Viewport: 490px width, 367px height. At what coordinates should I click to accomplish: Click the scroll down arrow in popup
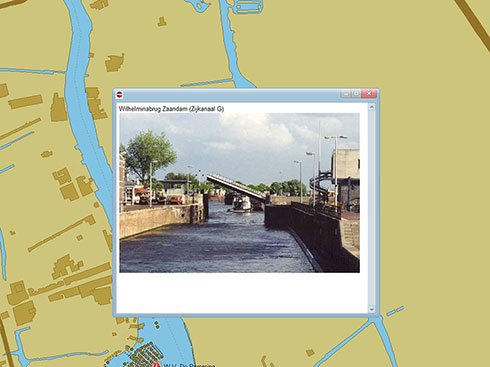pos(372,309)
